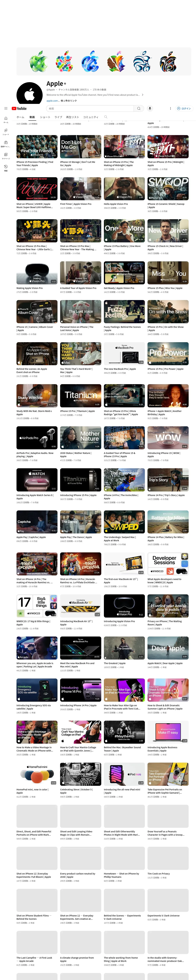This screenshot has height=980, width=196.
Task: Open the HomePod mini color thumbnail
Action: click(37, 774)
